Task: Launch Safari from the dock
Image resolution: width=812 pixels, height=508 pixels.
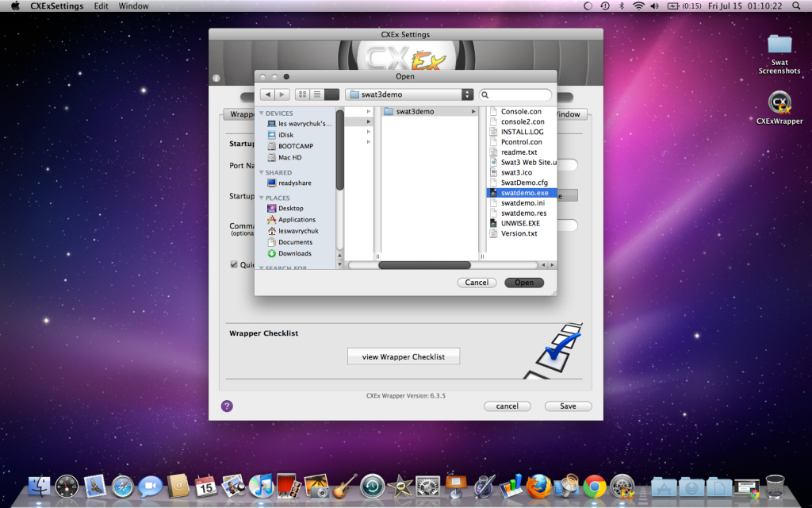Action: (122, 487)
